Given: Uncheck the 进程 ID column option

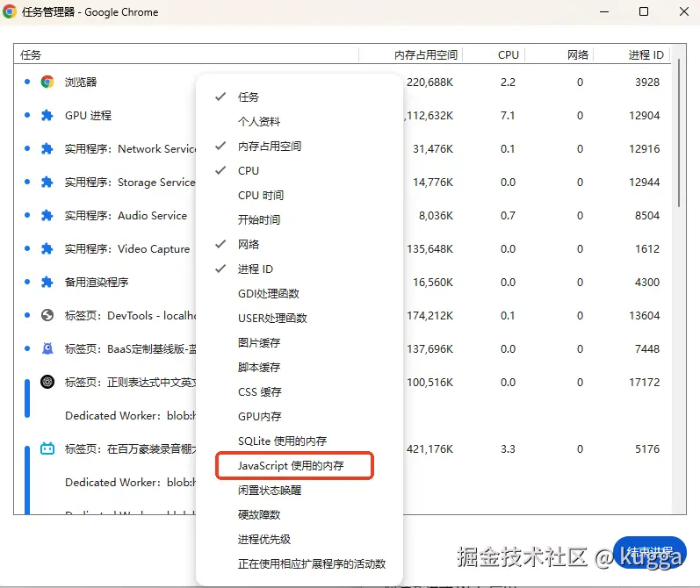Looking at the screenshot, I should 299,269.
